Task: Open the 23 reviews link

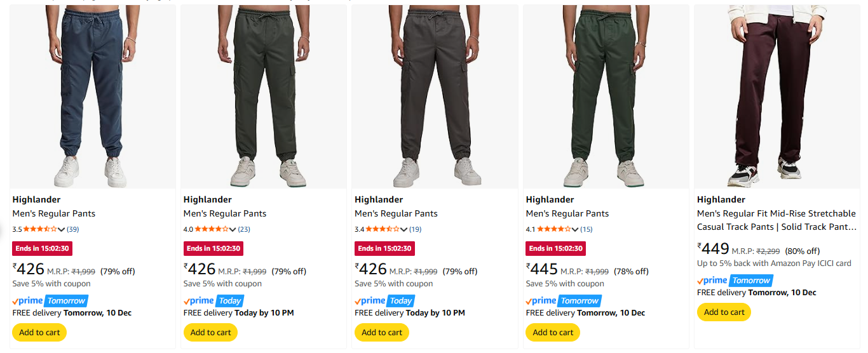Action: (244, 229)
